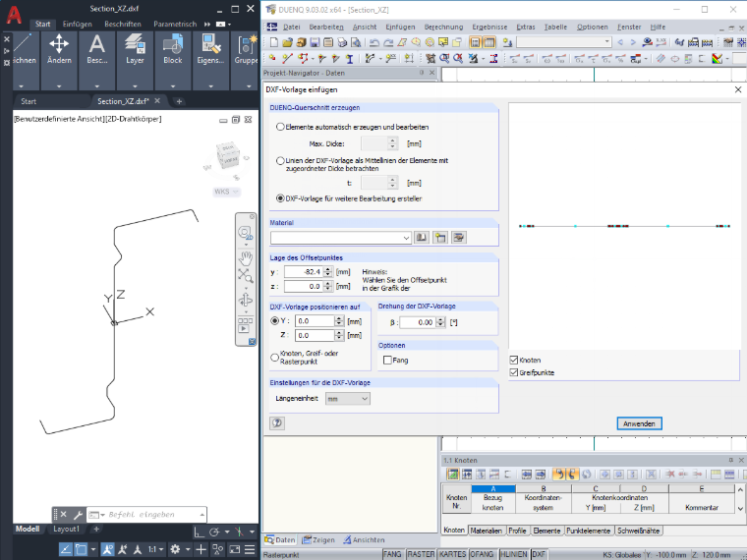Viewport: 747px width, 560px height.
Task: Select 'Linien der DXF-Vorlage als Mittellinien' option
Action: coord(280,160)
